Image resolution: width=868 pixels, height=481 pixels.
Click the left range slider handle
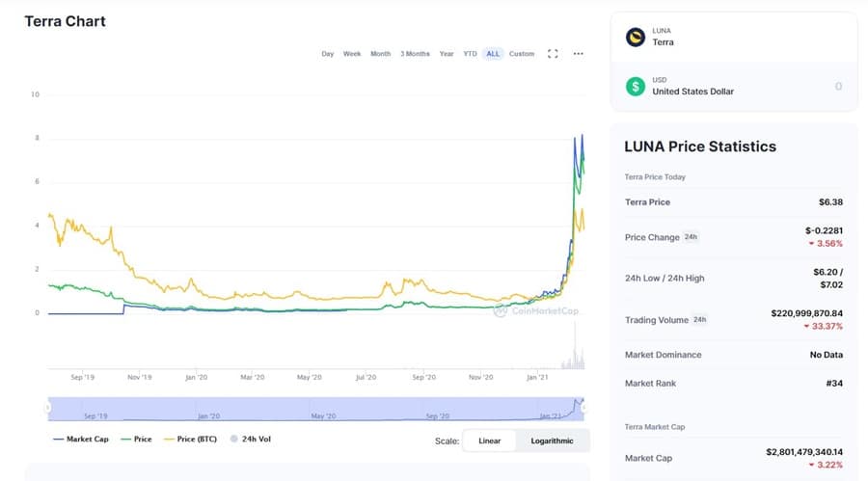coord(47,408)
